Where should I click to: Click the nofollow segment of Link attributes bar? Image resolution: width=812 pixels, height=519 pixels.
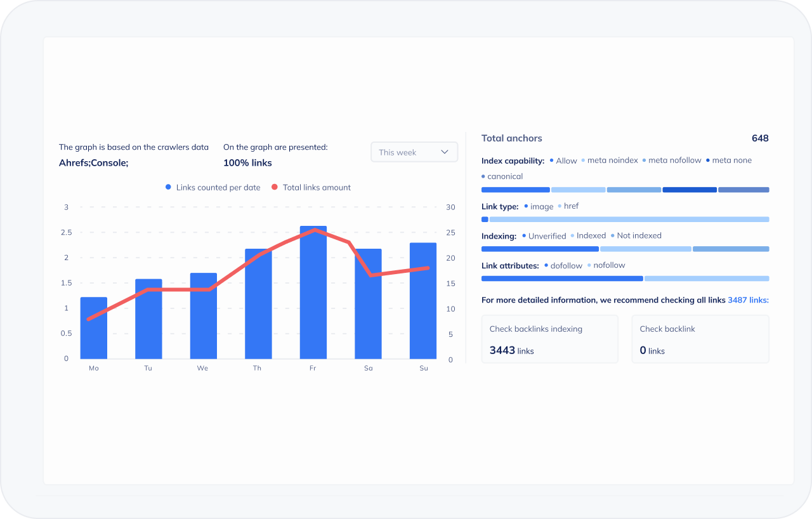pos(707,279)
